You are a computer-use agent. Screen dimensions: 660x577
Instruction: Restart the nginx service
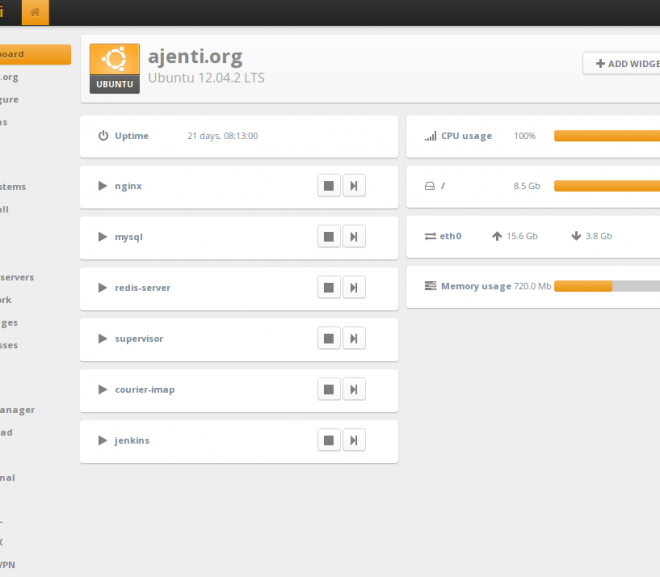tap(354, 186)
